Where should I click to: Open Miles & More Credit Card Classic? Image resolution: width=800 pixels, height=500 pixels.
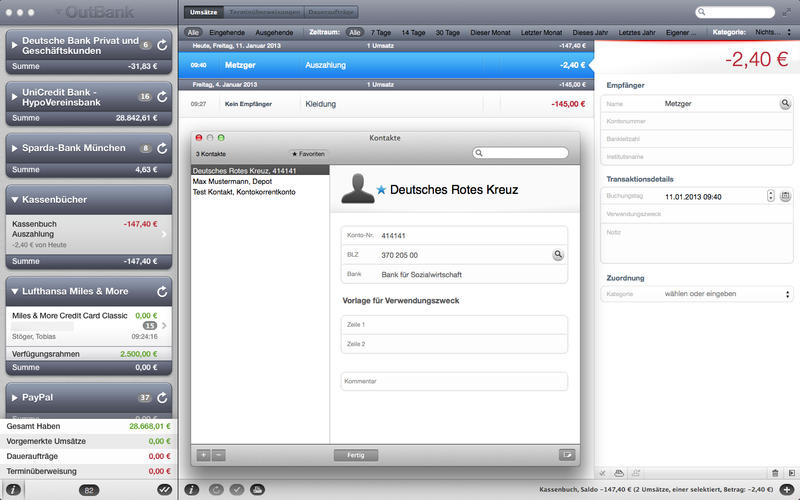pos(89,326)
